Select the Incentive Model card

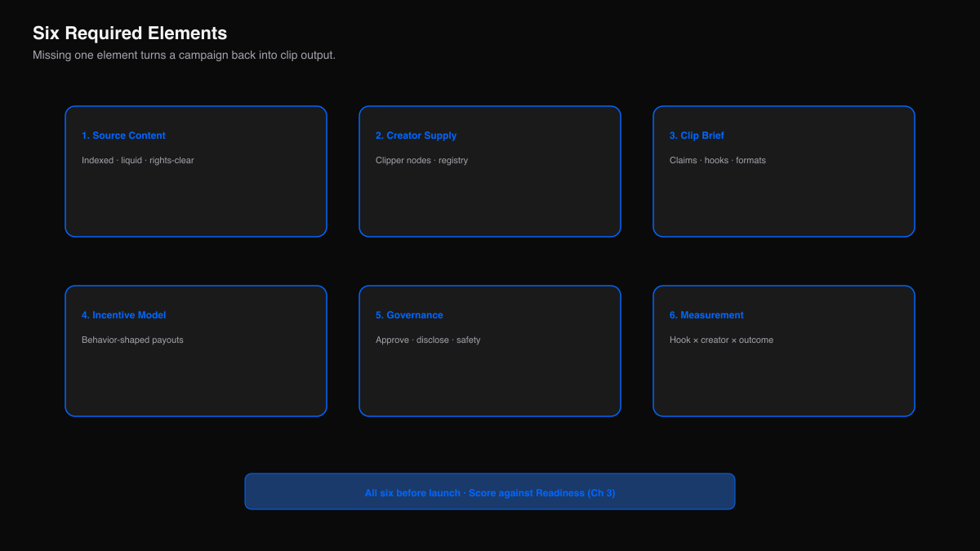coord(196,351)
